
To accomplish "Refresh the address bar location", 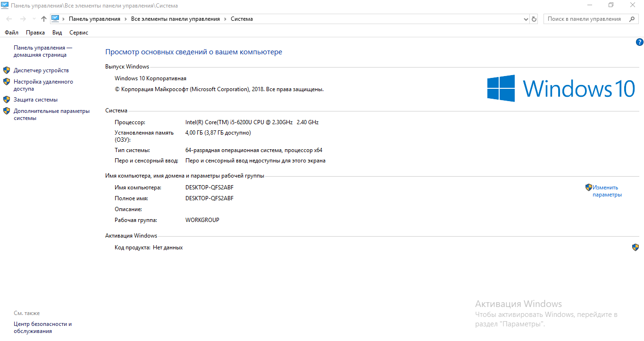I will (x=534, y=19).
